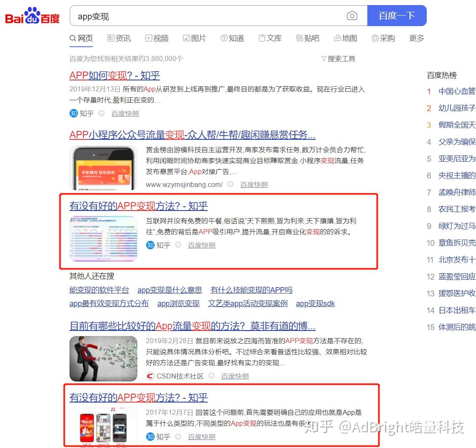
Task: Open first 有没有好的APP变现方法? - 知乎 result
Action: point(139,206)
